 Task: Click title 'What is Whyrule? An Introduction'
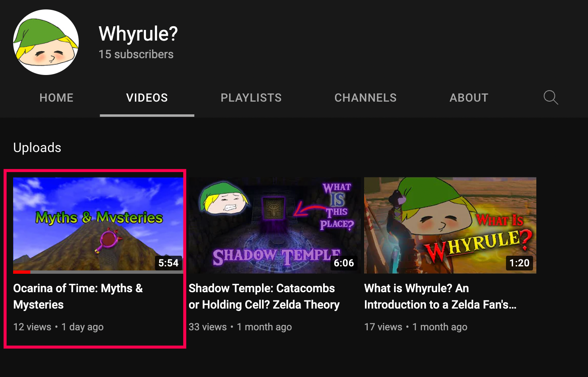[440, 296]
